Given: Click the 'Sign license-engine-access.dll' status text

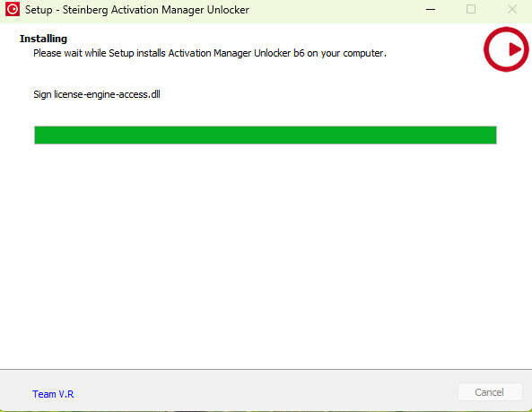Looking at the screenshot, I should coord(97,94).
